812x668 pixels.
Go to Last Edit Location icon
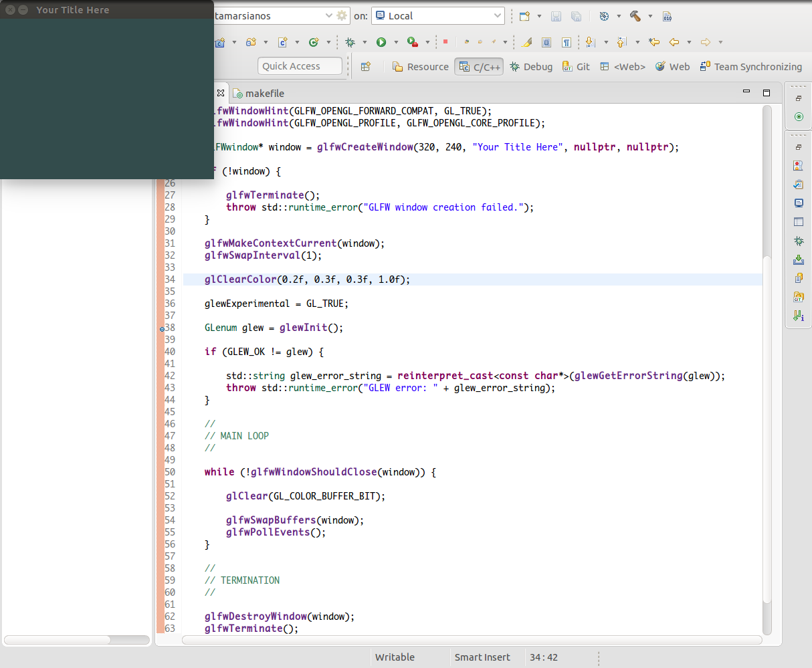[654, 42]
